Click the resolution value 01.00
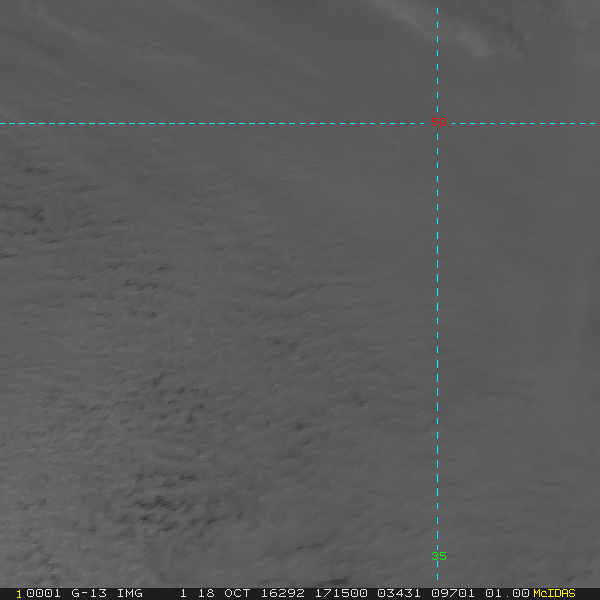Screen dimensions: 600x600 point(507,593)
